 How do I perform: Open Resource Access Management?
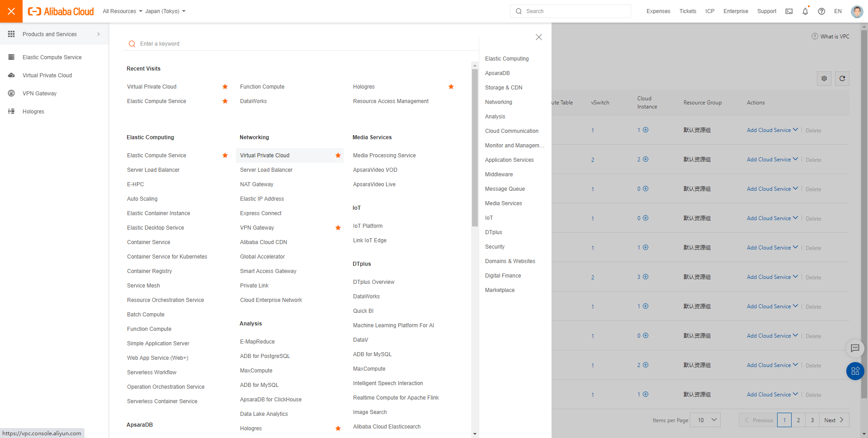coord(391,101)
